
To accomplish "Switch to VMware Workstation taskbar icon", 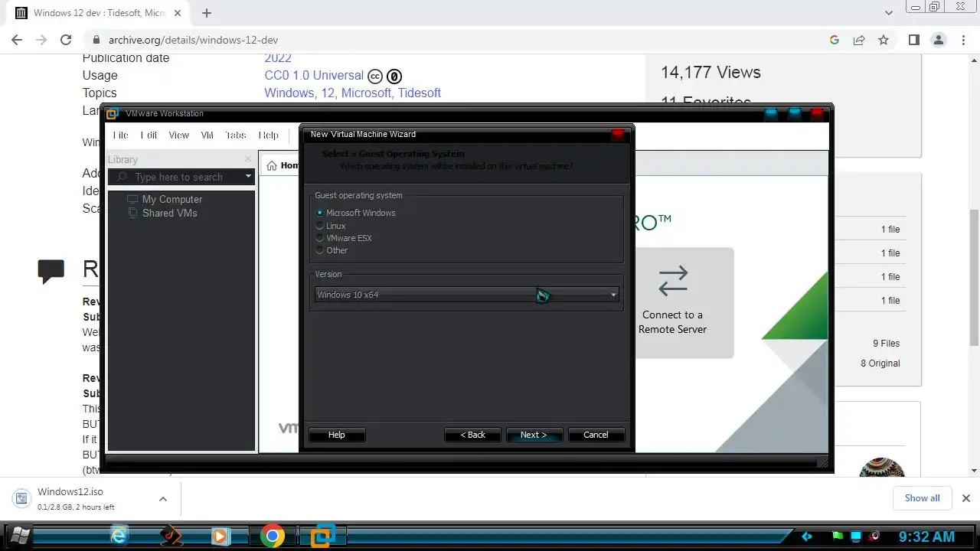I will pyautogui.click(x=322, y=536).
